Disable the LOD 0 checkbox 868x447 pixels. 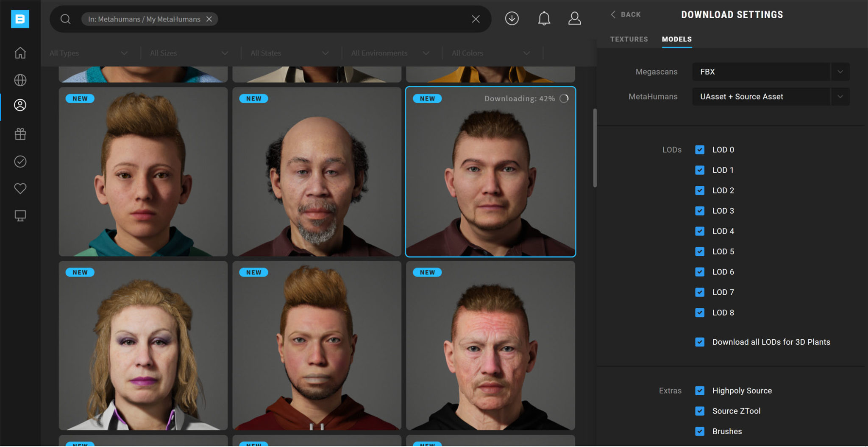click(699, 150)
